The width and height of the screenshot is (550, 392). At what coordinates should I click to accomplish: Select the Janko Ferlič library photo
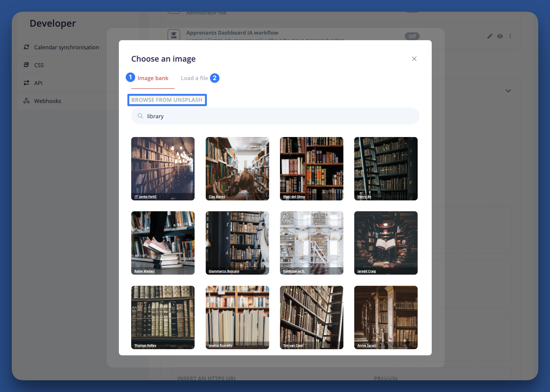(x=163, y=169)
